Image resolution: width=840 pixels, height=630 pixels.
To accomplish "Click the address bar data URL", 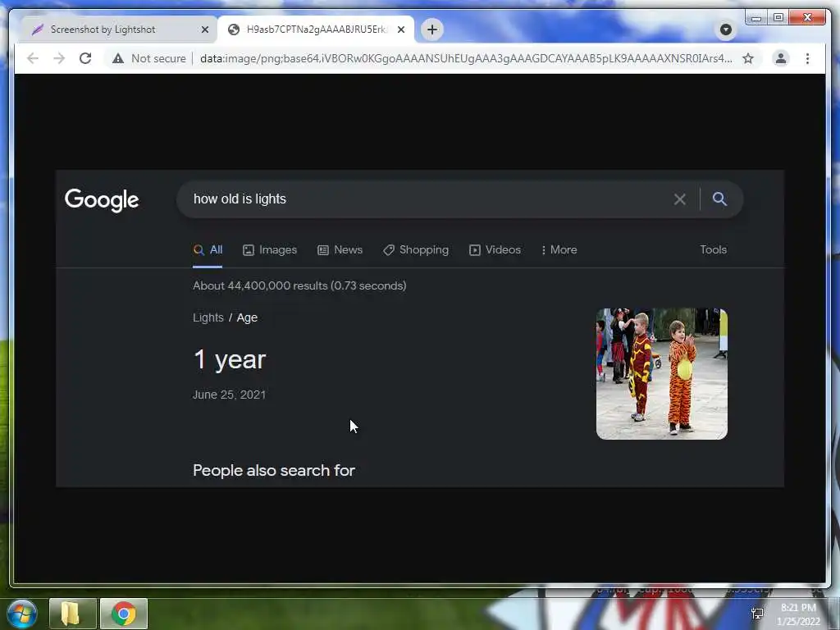I will click(466, 58).
